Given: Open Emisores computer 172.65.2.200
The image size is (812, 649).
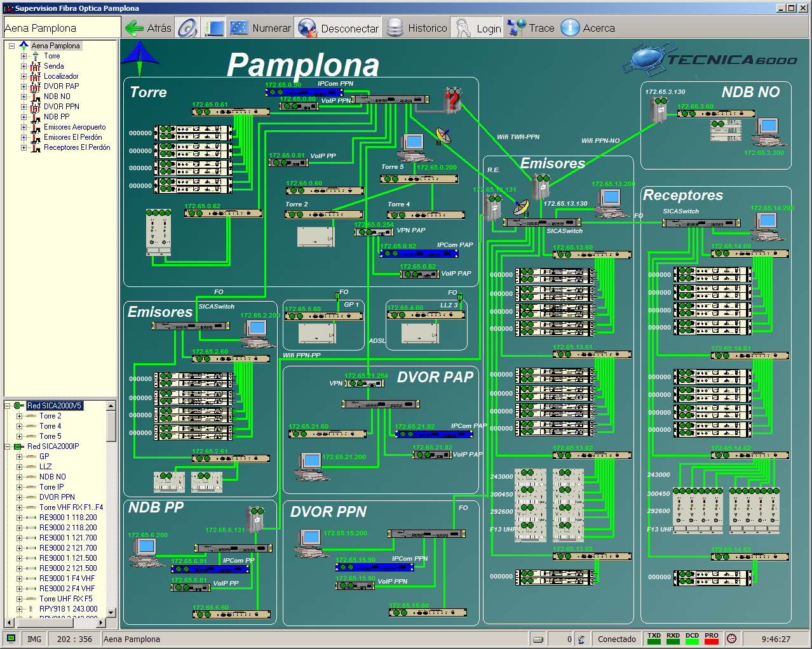Looking at the screenshot, I should [x=257, y=333].
